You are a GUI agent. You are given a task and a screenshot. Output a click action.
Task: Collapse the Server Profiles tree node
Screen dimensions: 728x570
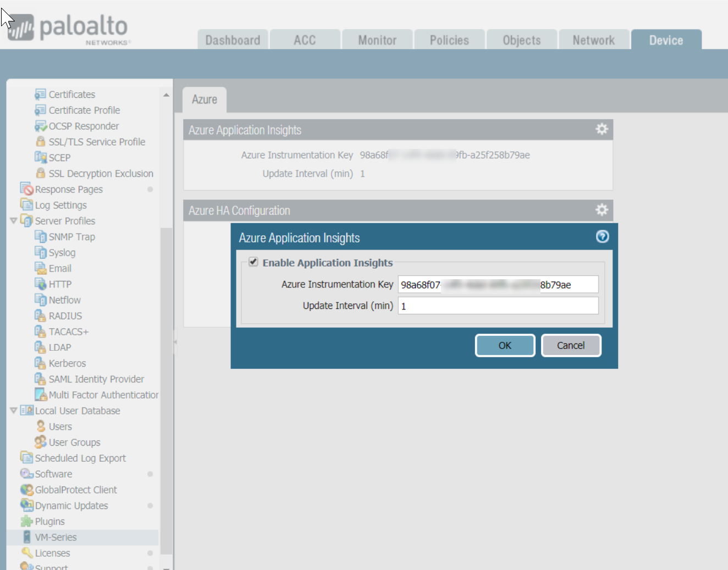(13, 221)
